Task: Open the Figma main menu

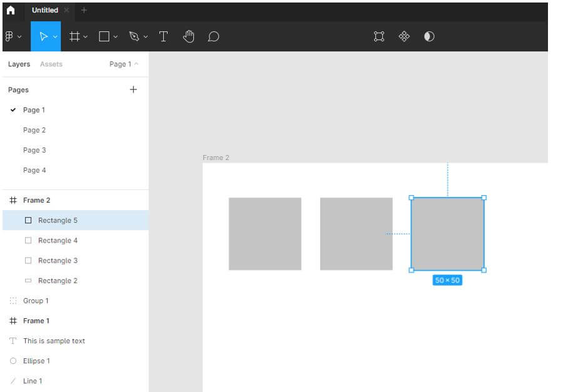Action: click(9, 36)
